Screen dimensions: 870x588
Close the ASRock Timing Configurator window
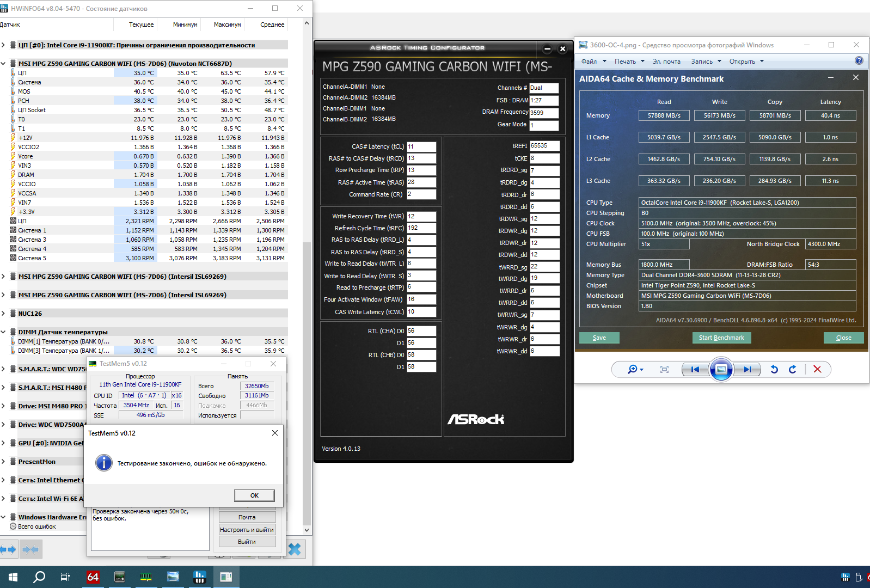click(563, 49)
